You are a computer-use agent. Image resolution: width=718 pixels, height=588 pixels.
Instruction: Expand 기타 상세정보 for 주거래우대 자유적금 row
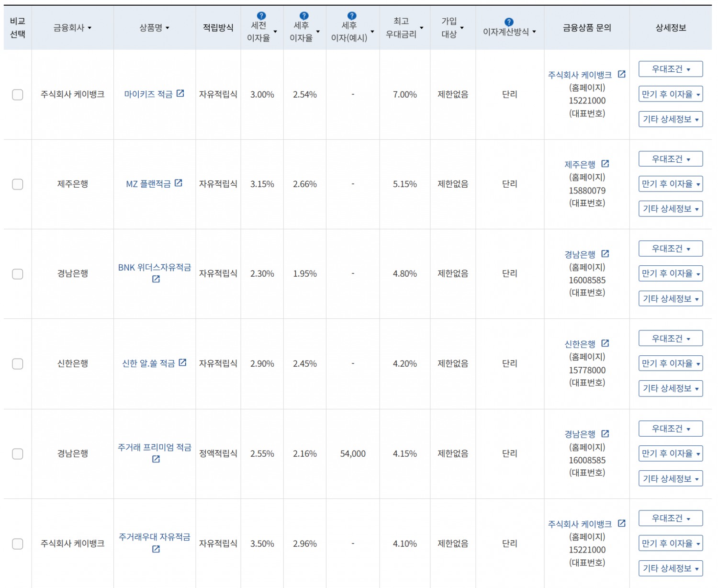[x=671, y=568]
